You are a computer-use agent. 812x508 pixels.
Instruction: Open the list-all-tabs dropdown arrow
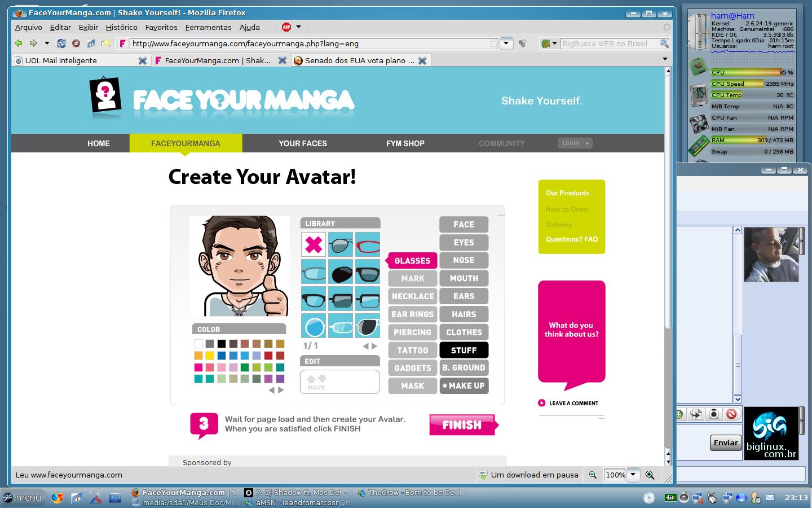[665, 59]
